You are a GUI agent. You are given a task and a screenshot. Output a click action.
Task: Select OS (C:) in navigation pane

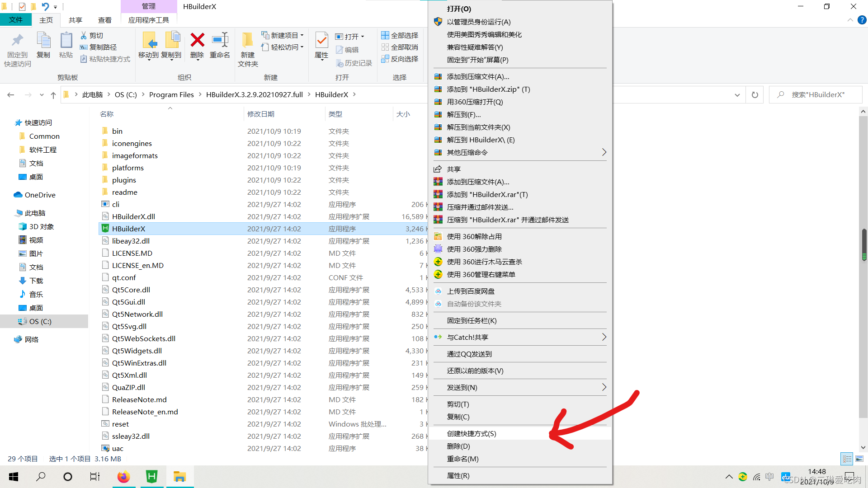(40, 321)
